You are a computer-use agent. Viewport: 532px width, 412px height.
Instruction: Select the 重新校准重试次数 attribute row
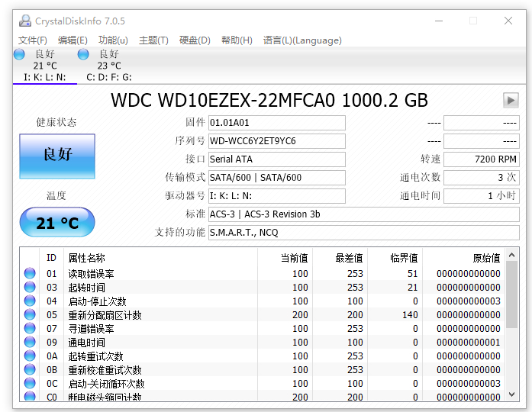click(263, 369)
